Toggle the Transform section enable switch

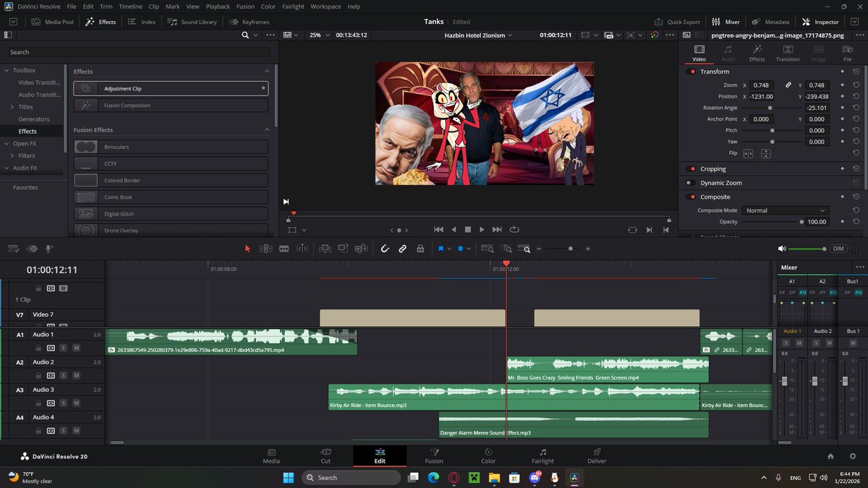click(692, 72)
